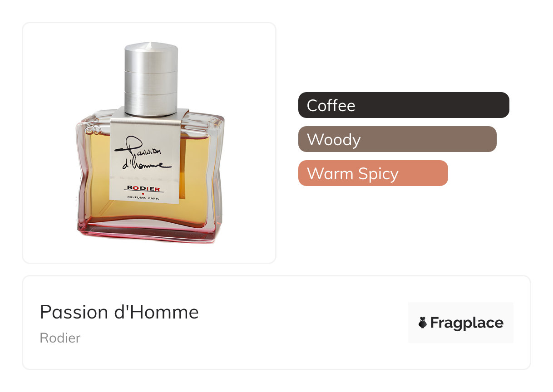Click the Woody label text
Image resolution: width=553 pixels, height=392 pixels.
334,139
